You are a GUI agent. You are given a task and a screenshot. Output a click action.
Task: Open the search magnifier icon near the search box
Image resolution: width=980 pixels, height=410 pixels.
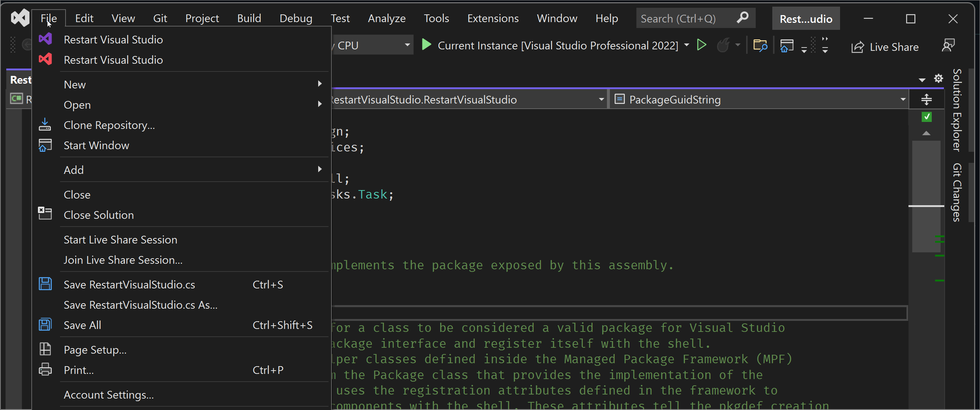tap(742, 18)
